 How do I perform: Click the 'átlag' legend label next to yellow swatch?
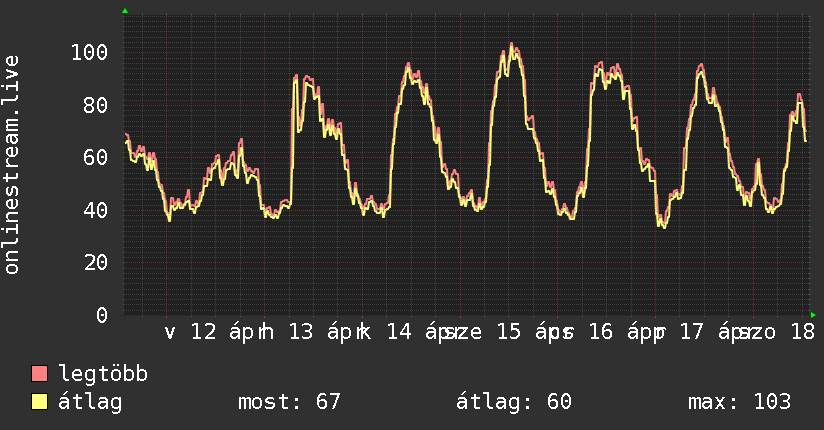pyautogui.click(x=90, y=402)
